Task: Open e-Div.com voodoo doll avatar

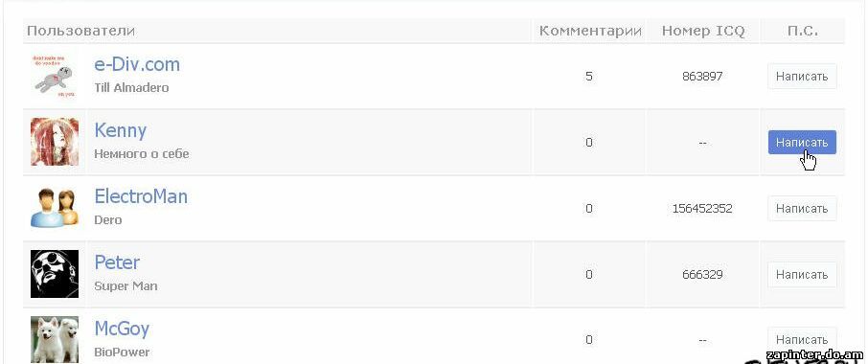Action: (x=55, y=76)
